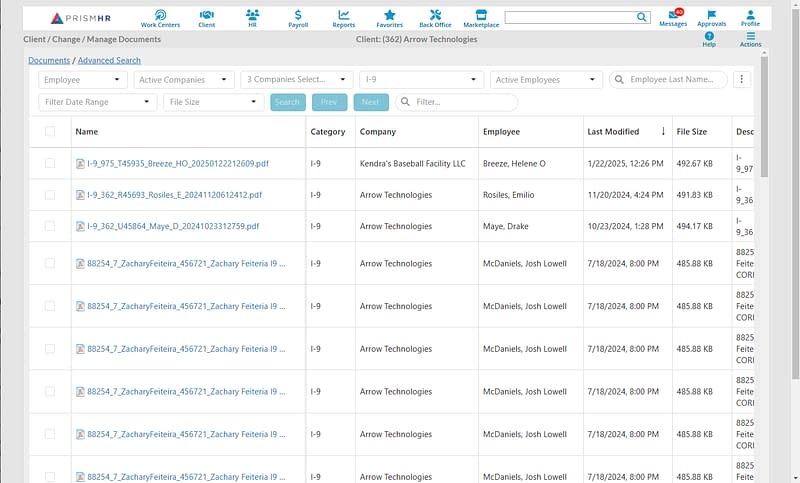Open the Actions menu

pos(751,39)
